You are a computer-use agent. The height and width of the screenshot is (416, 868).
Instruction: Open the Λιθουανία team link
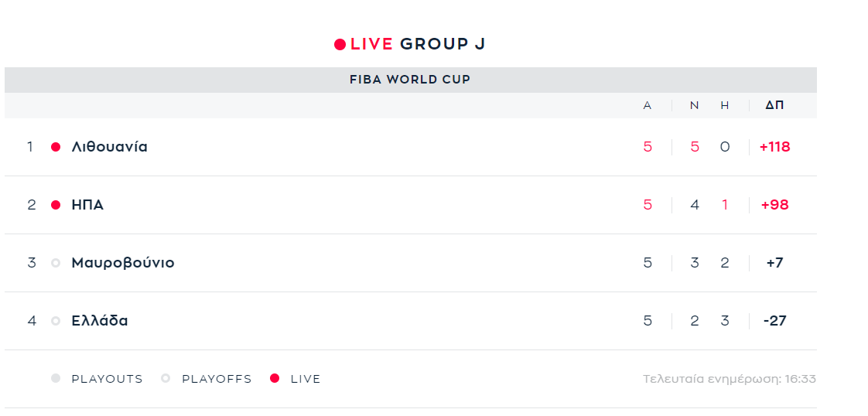110,147
